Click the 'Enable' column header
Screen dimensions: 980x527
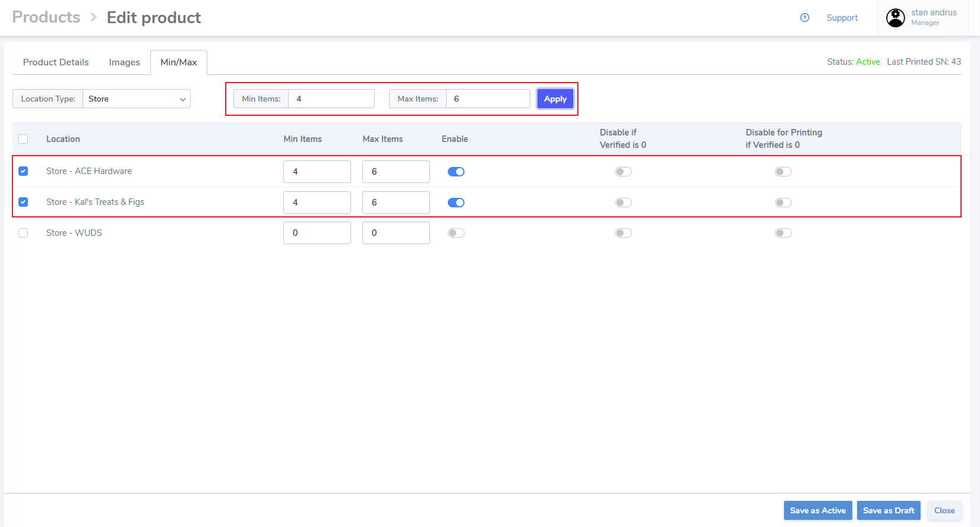[x=455, y=139]
